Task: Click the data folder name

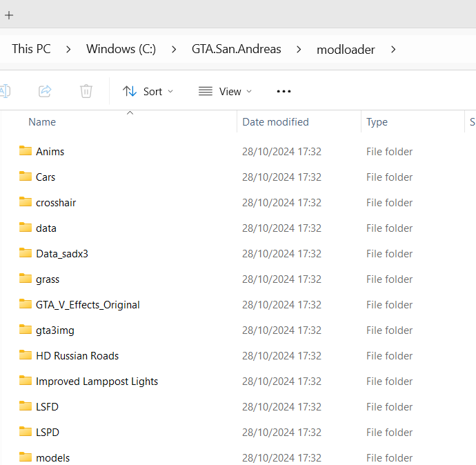Action: [46, 228]
